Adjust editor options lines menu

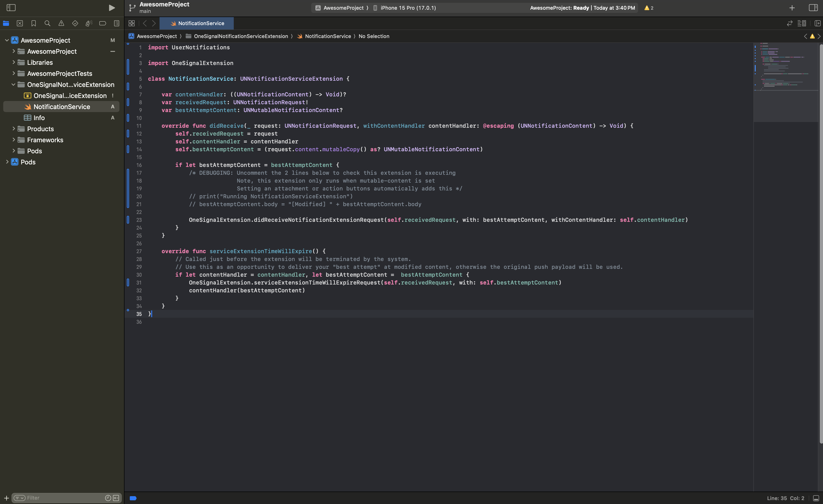[802, 23]
